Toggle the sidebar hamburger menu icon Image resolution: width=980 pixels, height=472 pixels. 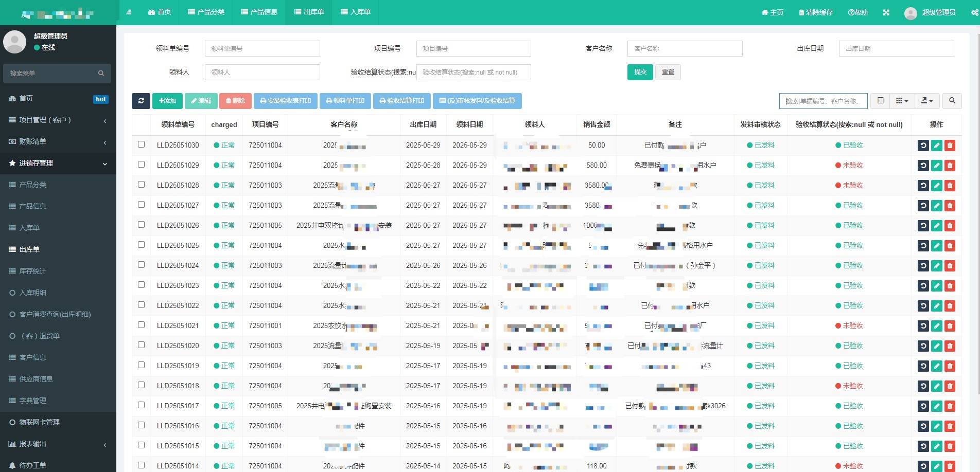coord(129,12)
